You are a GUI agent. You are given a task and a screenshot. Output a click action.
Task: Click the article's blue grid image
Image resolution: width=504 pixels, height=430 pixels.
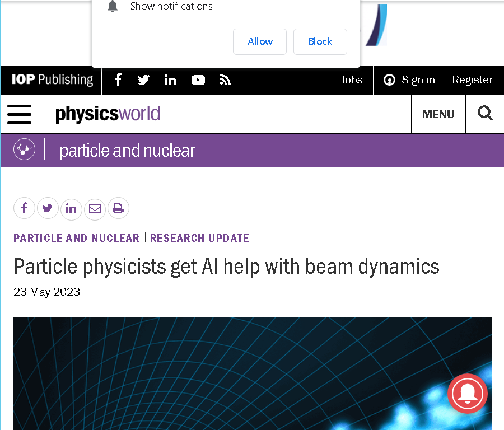[x=253, y=374]
